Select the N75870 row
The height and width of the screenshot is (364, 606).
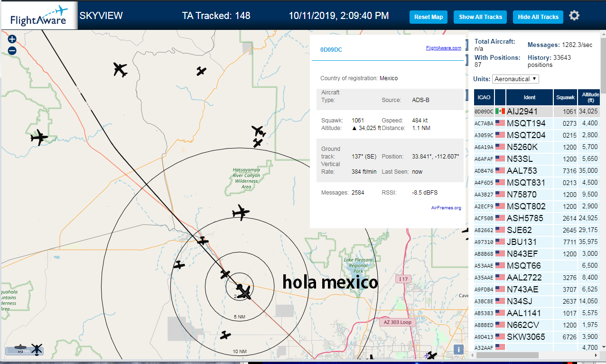click(x=537, y=195)
